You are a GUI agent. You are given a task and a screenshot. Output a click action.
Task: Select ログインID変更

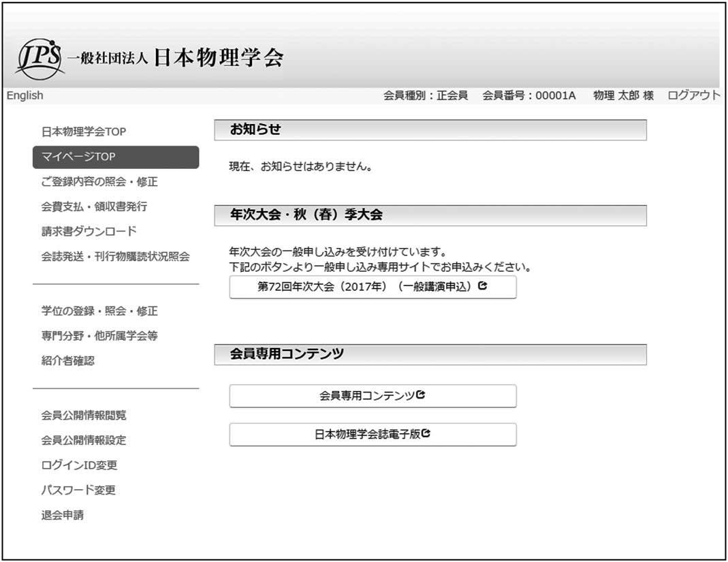[x=80, y=465]
